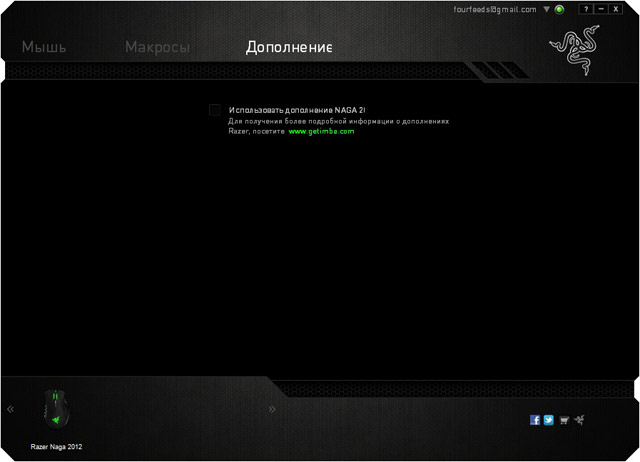The height and width of the screenshot is (462, 640).
Task: Click the Razer Naga 2012 device label
Action: [x=56, y=446]
